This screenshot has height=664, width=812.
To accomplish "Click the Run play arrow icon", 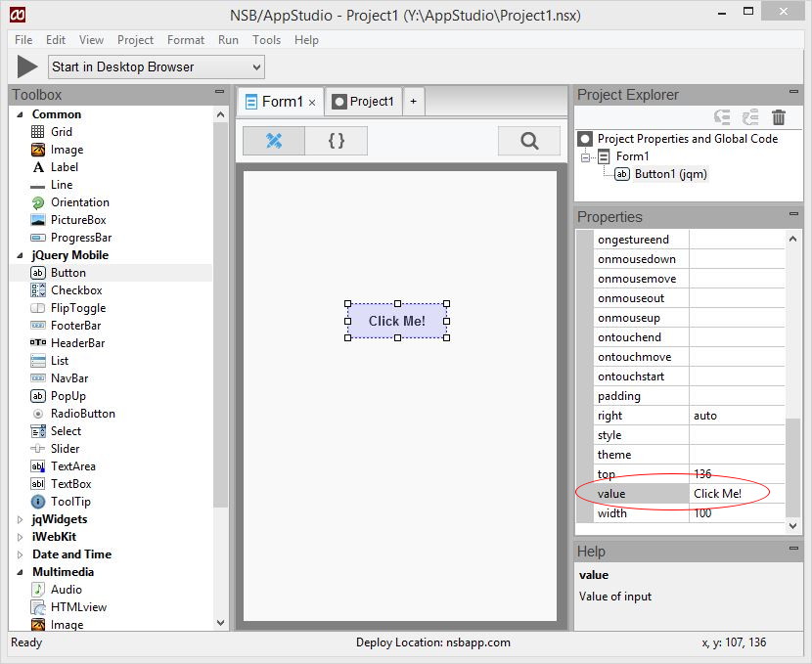I will tap(27, 66).
